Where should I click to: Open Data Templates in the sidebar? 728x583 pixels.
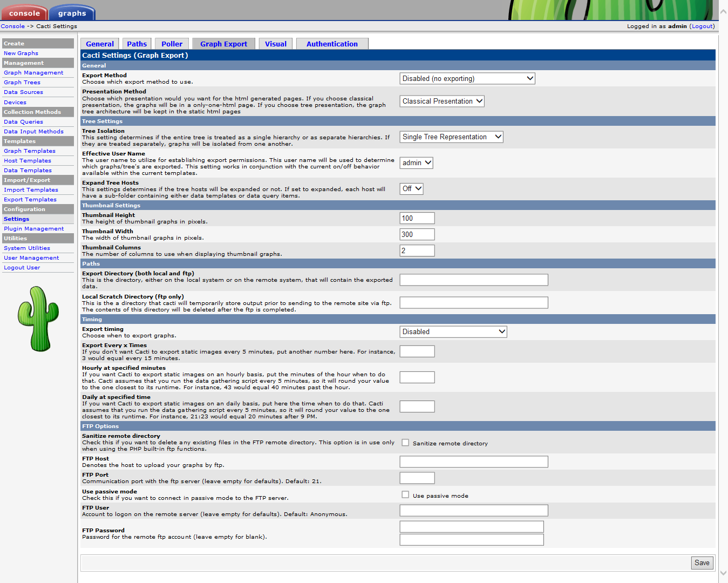click(28, 170)
